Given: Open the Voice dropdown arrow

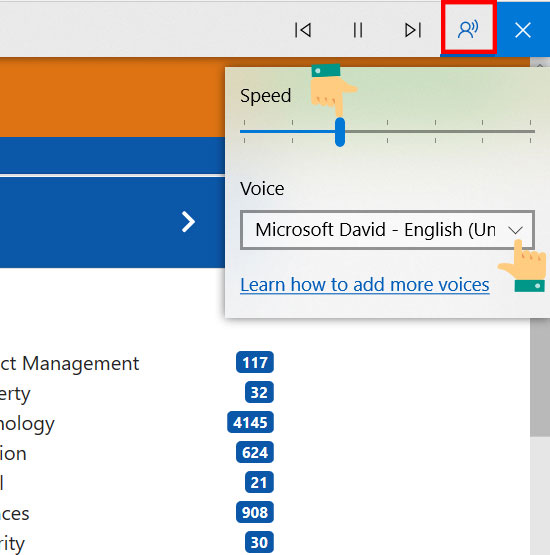Looking at the screenshot, I should click(x=515, y=230).
